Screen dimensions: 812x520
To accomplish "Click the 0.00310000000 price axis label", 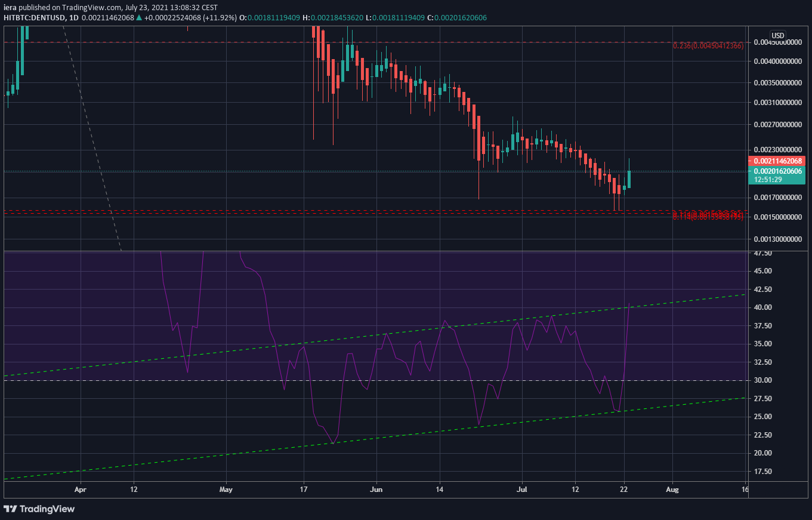I will 779,103.
